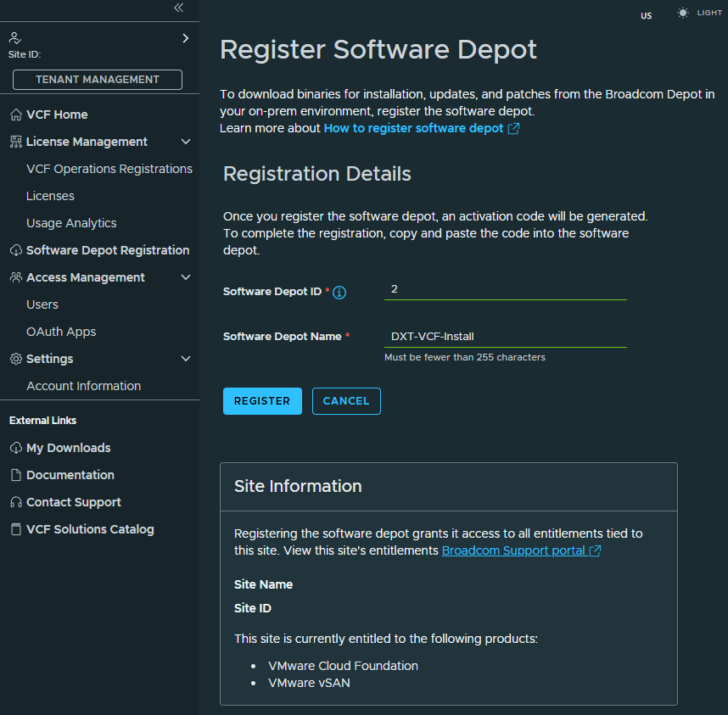Open VCF Solutions Catalog
Image resolution: width=728 pixels, height=715 pixels.
[x=90, y=529]
